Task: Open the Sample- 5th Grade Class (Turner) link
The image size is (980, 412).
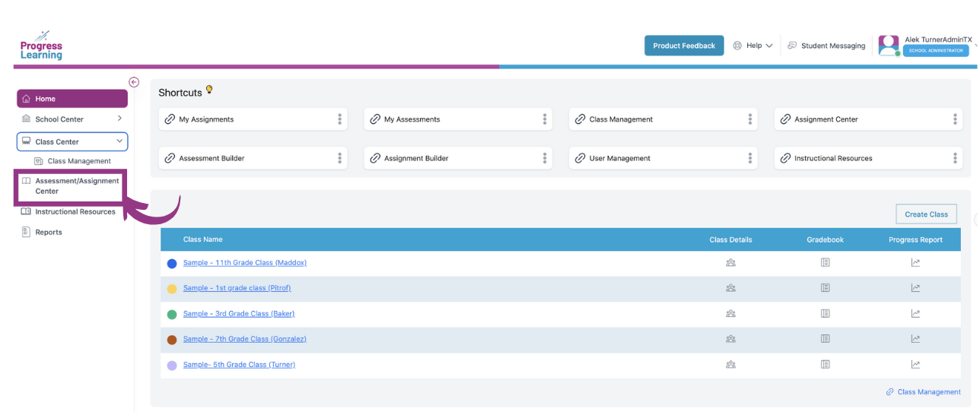Action: [x=239, y=365]
